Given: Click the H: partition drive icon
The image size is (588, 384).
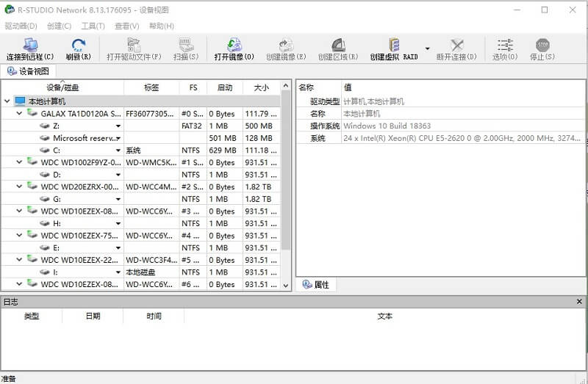Looking at the screenshot, I should click(x=45, y=223).
